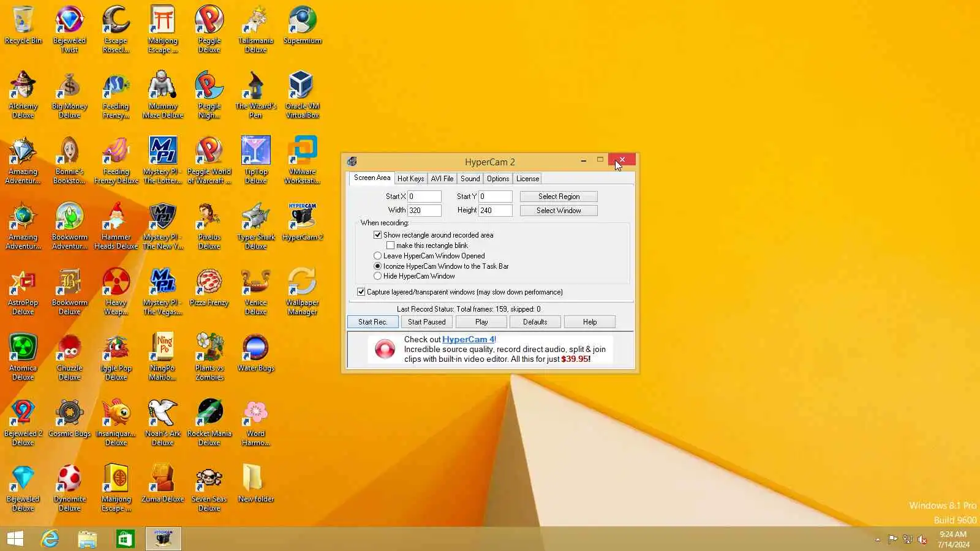
Task: Enable make this rectangle blink checkbox
Action: pos(390,246)
